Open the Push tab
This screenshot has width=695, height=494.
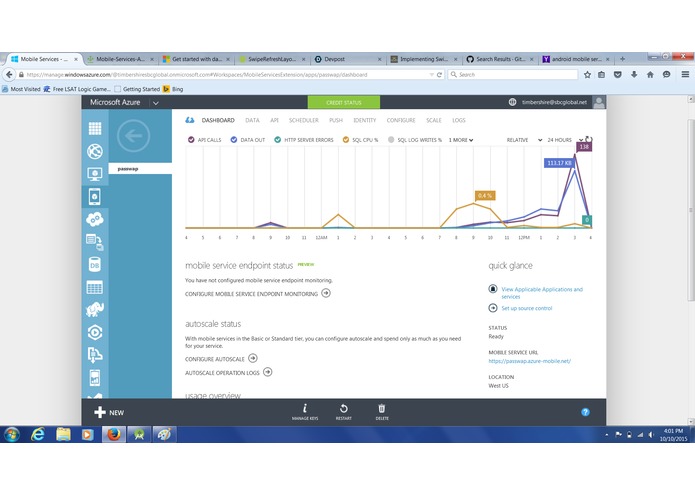(336, 120)
